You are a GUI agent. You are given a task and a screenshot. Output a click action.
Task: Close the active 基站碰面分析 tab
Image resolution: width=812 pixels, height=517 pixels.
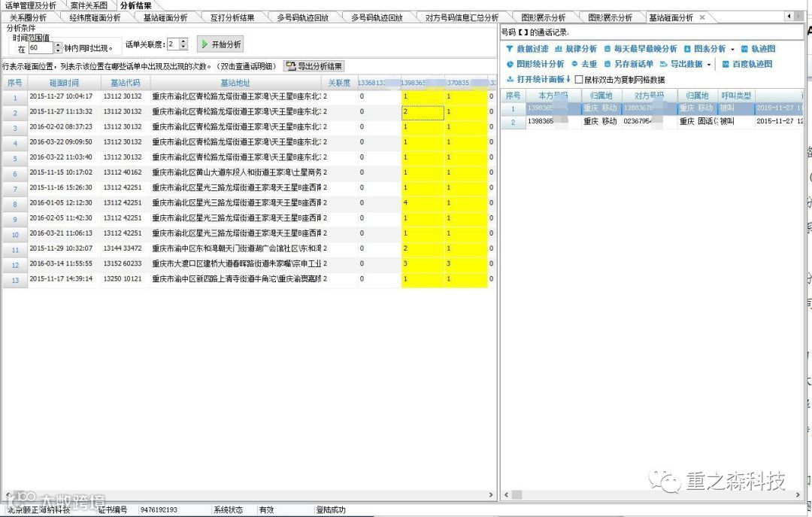[702, 17]
